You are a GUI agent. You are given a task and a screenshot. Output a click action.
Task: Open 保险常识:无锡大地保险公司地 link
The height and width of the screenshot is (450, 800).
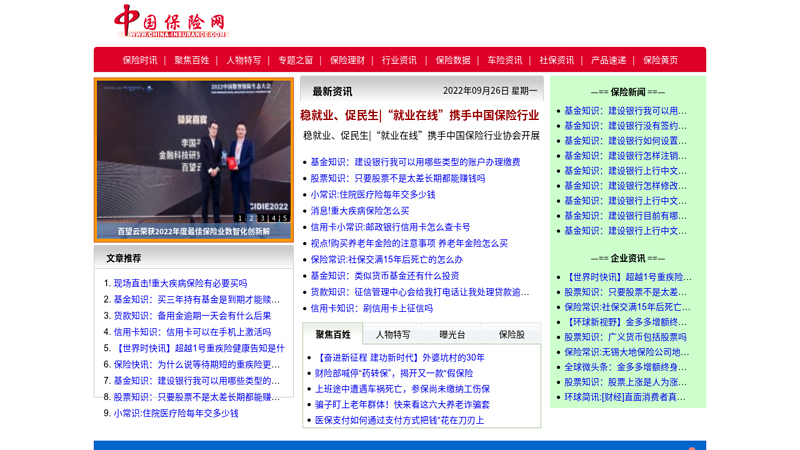(627, 353)
